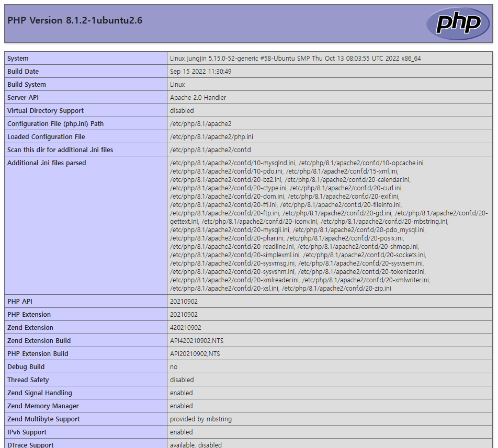Screen dimensions: 498x448
Task: Click the Server API label
Action: pyautogui.click(x=23, y=97)
